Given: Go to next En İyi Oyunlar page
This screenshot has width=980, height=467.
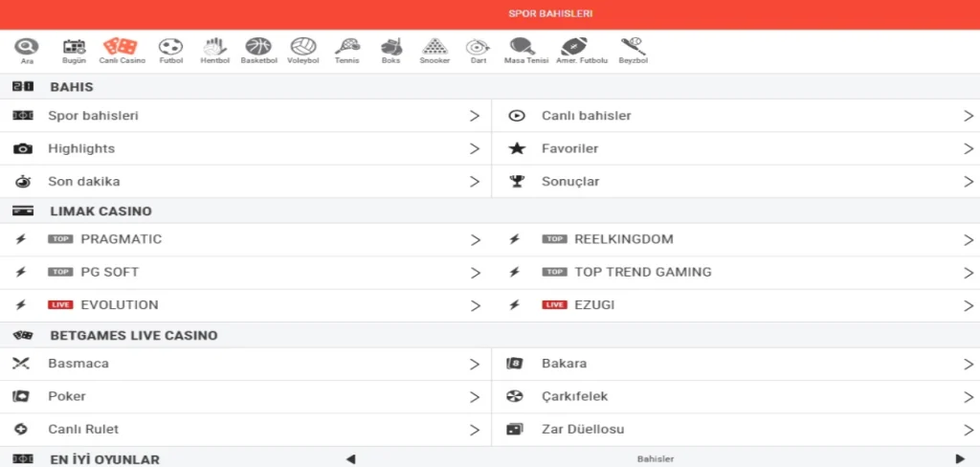Looking at the screenshot, I should [x=960, y=459].
